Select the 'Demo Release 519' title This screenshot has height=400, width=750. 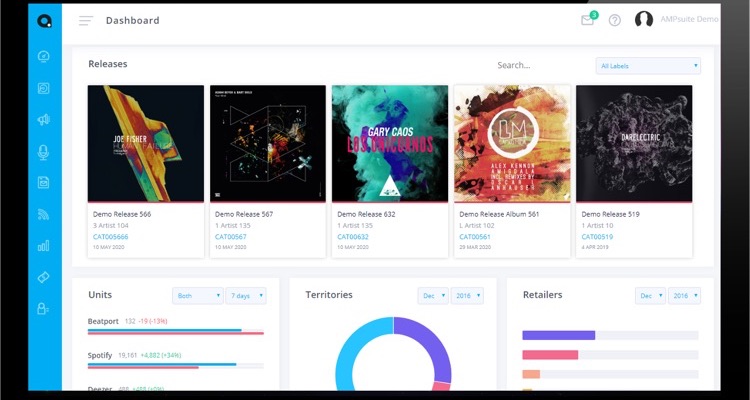tap(610, 214)
